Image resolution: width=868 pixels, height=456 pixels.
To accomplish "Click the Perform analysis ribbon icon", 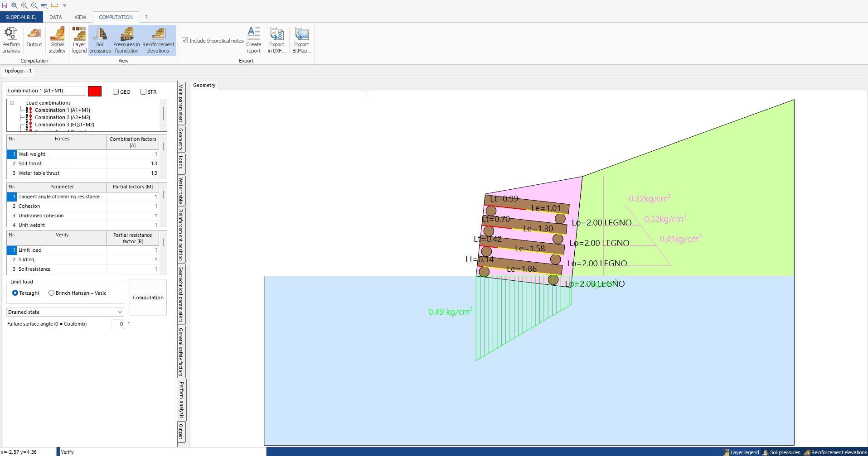I will click(11, 40).
